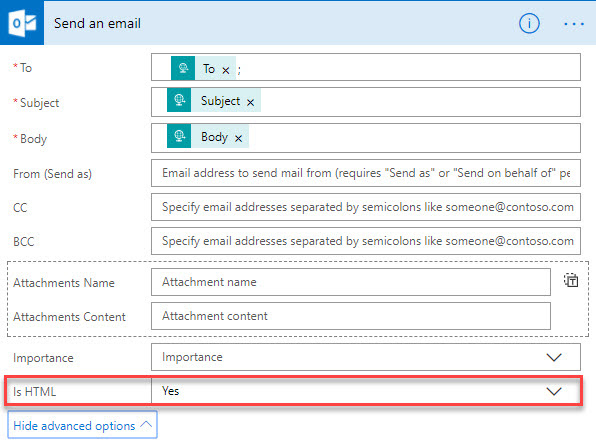Click into the BCC email field

pyautogui.click(x=366, y=241)
